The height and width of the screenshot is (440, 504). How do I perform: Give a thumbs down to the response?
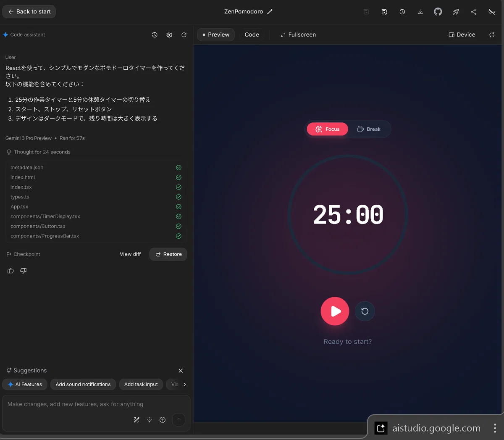tap(24, 271)
